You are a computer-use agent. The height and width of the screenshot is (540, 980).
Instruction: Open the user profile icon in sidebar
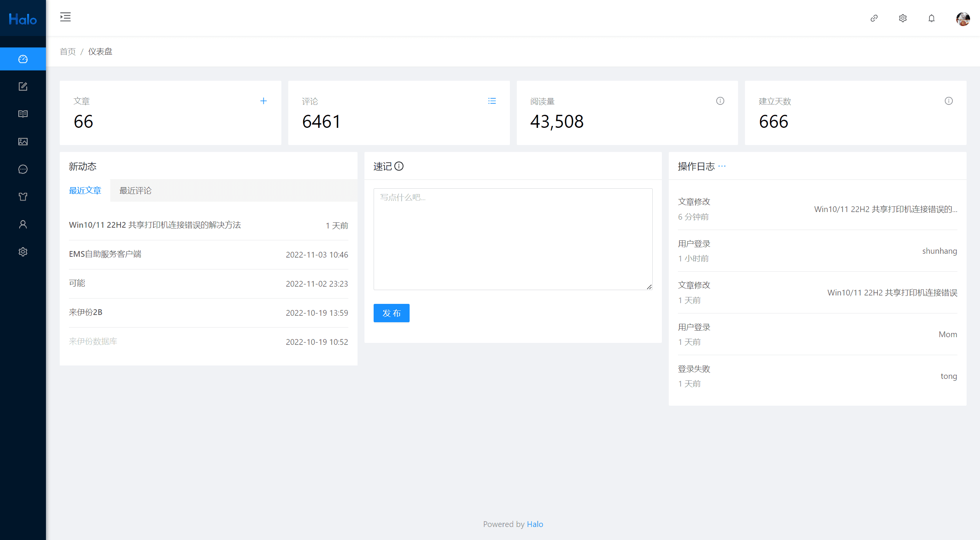[23, 224]
